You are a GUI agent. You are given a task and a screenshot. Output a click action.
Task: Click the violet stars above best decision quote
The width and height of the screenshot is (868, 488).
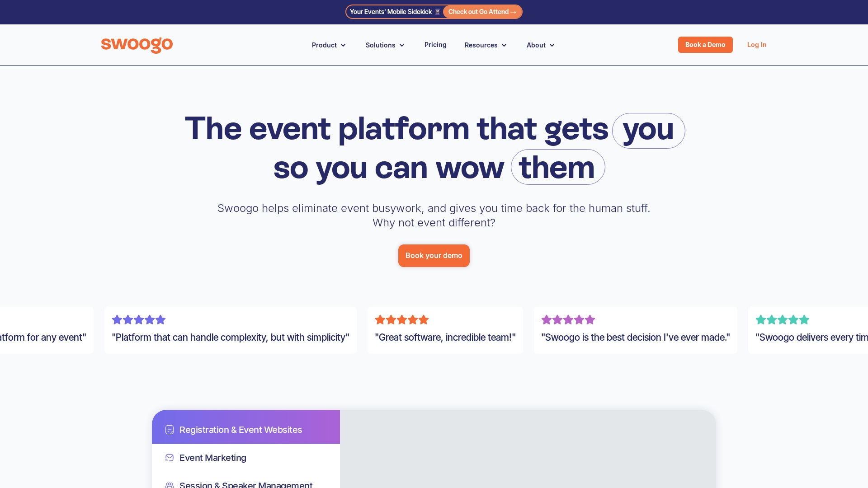click(x=568, y=320)
